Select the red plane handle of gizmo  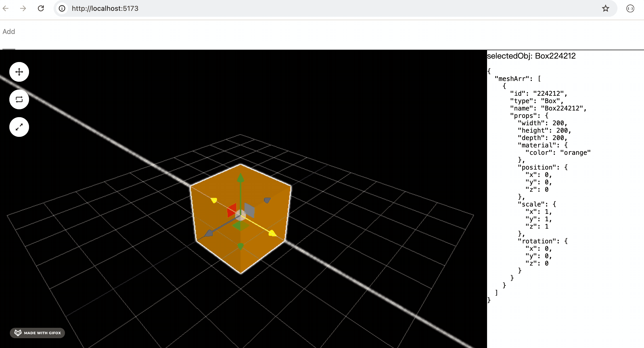point(231,210)
